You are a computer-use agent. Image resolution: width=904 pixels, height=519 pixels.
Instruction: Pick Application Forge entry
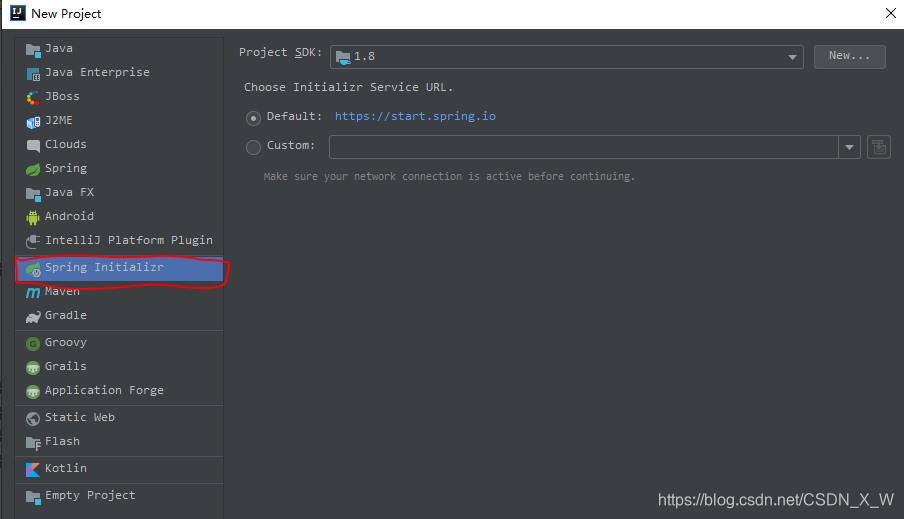point(119,390)
